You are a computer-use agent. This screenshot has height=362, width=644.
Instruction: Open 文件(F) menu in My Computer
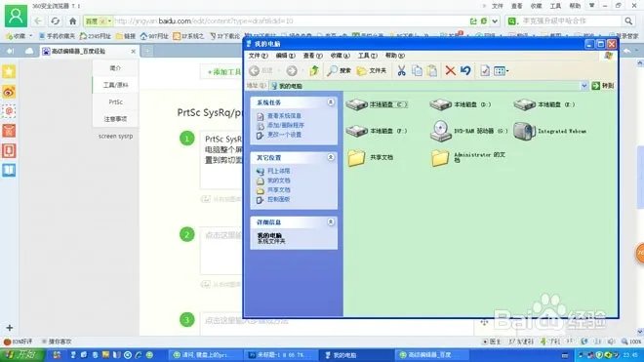[258, 56]
